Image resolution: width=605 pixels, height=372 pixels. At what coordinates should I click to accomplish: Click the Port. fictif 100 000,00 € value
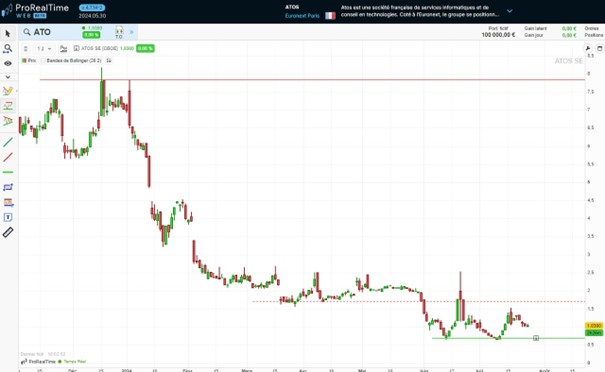tap(498, 35)
